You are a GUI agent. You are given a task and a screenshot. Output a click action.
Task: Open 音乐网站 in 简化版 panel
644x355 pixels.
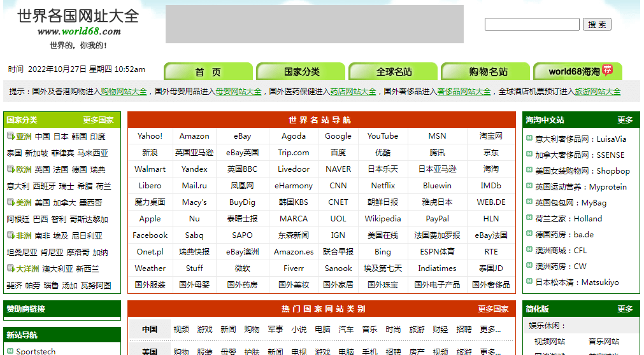coord(603,341)
